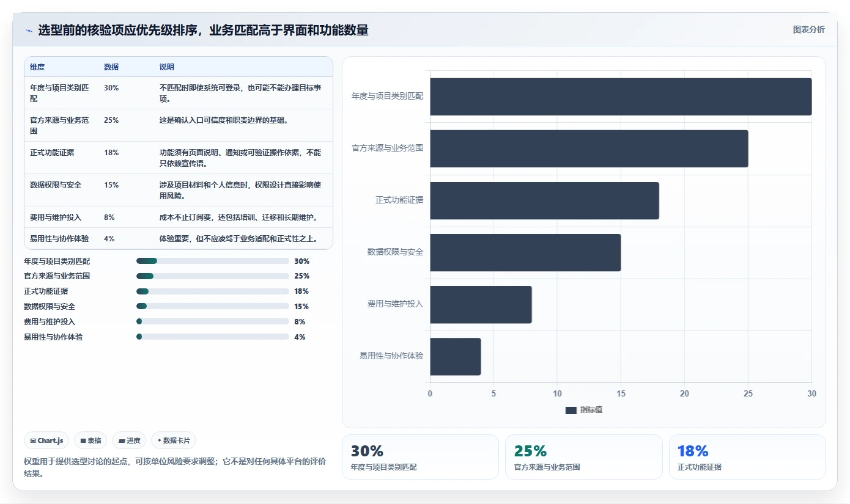
Task: Toggle the 指标值 legend swatch
Action: pyautogui.click(x=571, y=411)
